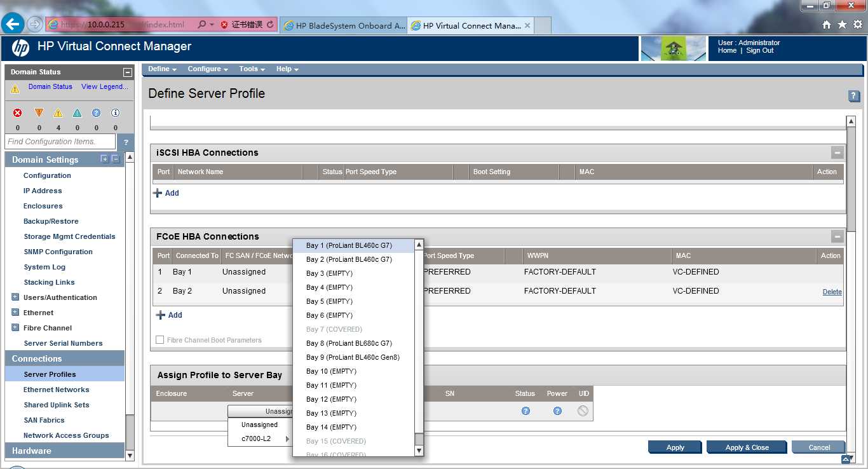Open the Help menu

[287, 69]
